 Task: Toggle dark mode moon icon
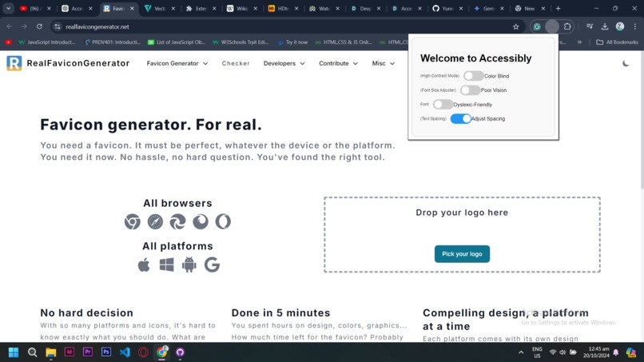coord(626,63)
